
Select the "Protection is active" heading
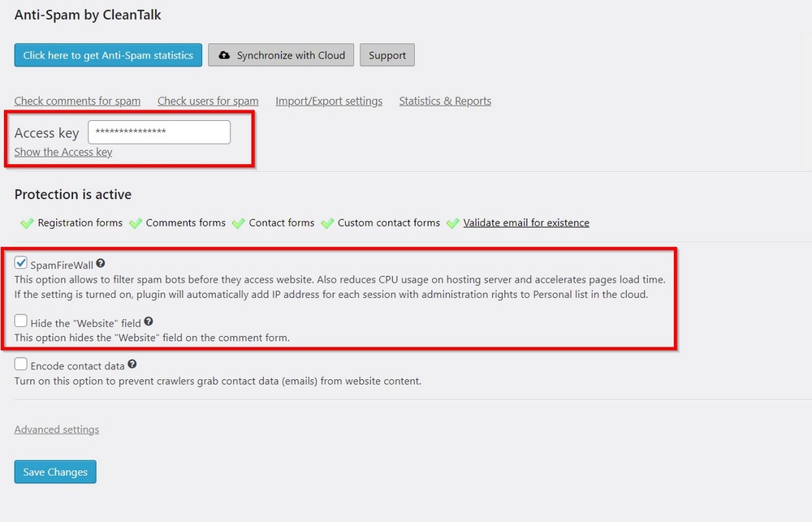(73, 194)
